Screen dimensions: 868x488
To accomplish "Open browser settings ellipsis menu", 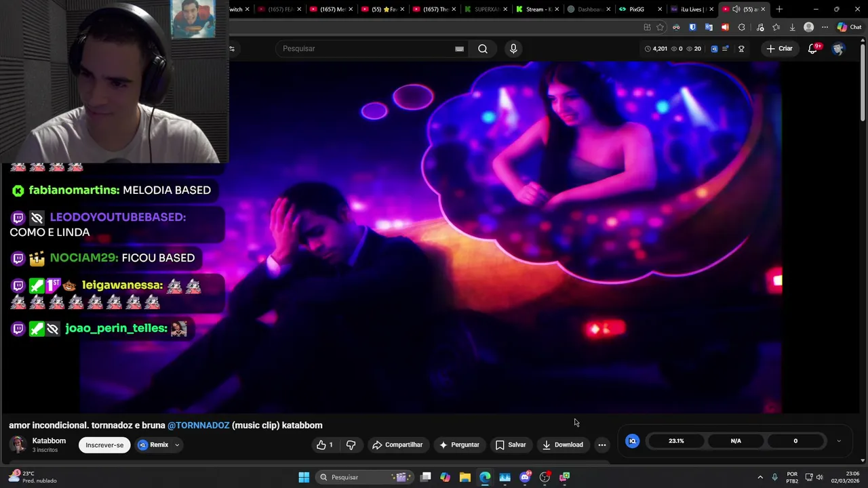I will click(x=825, y=27).
